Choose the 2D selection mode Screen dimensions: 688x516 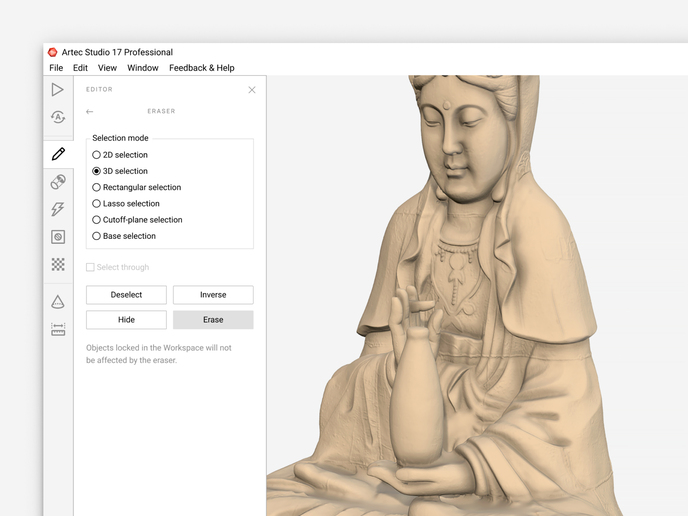97,155
